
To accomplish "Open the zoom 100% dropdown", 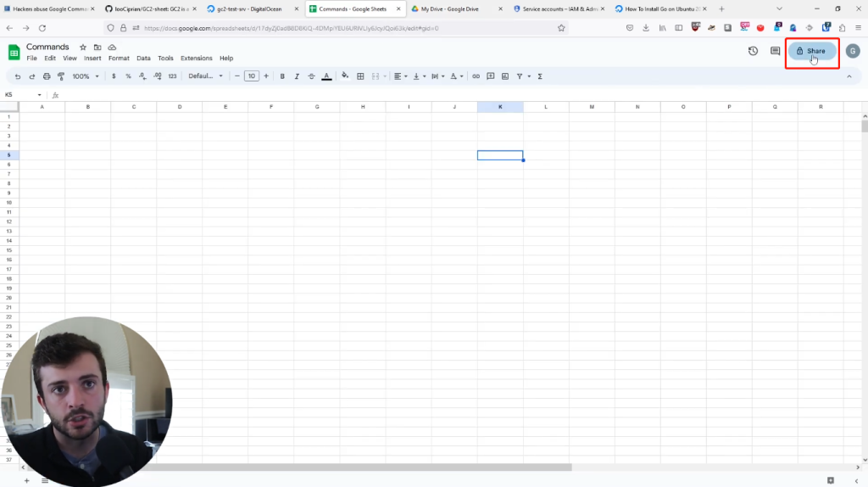I will pyautogui.click(x=86, y=76).
